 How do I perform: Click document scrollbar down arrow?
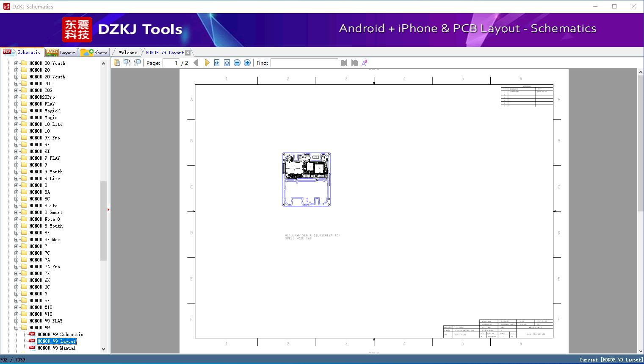point(640,350)
